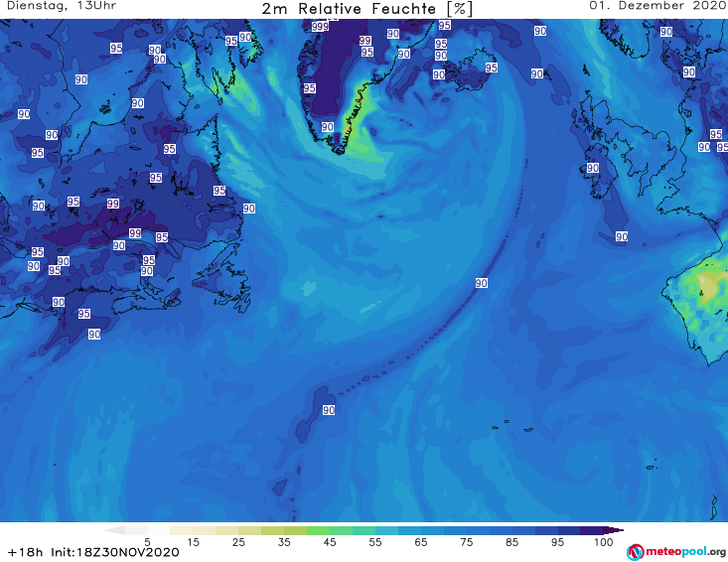The height and width of the screenshot is (562, 728).
Task: Click legend tick value "45"
Action: pos(330,542)
